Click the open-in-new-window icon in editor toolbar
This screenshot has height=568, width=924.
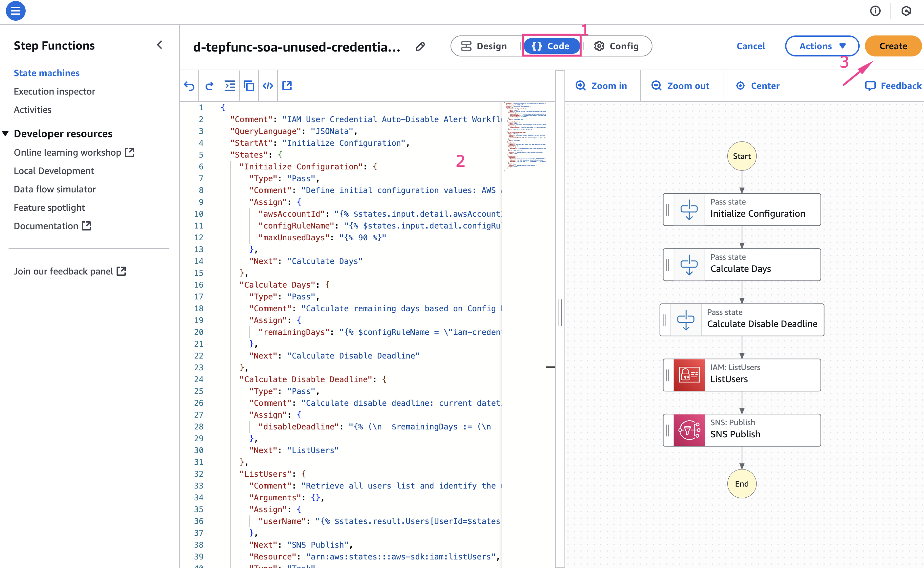(287, 86)
